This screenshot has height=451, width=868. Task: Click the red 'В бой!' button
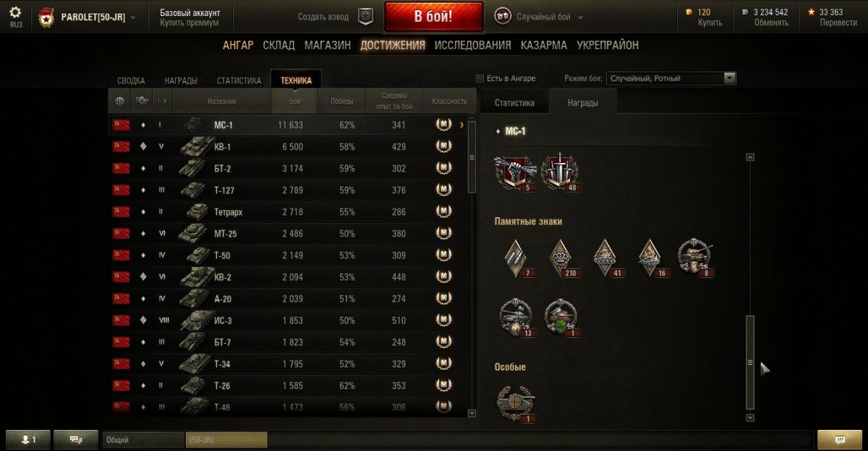(433, 17)
